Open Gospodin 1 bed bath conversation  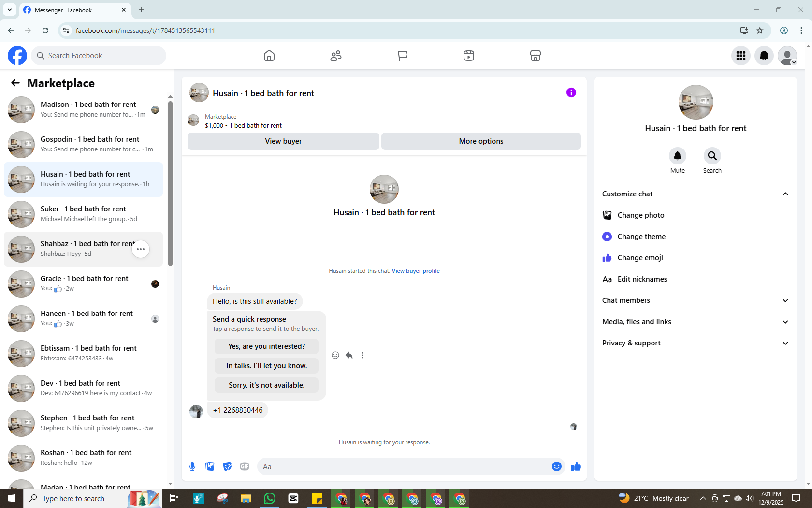tap(83, 145)
